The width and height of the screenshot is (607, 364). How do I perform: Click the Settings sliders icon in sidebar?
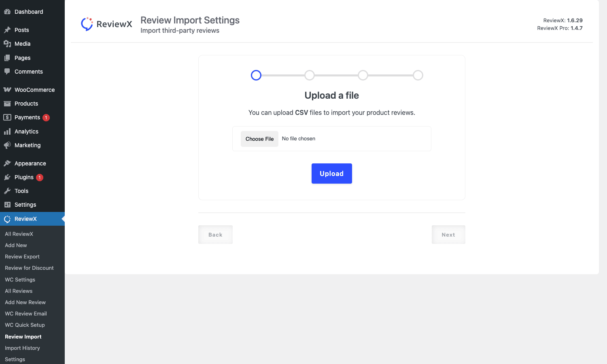coord(7,205)
